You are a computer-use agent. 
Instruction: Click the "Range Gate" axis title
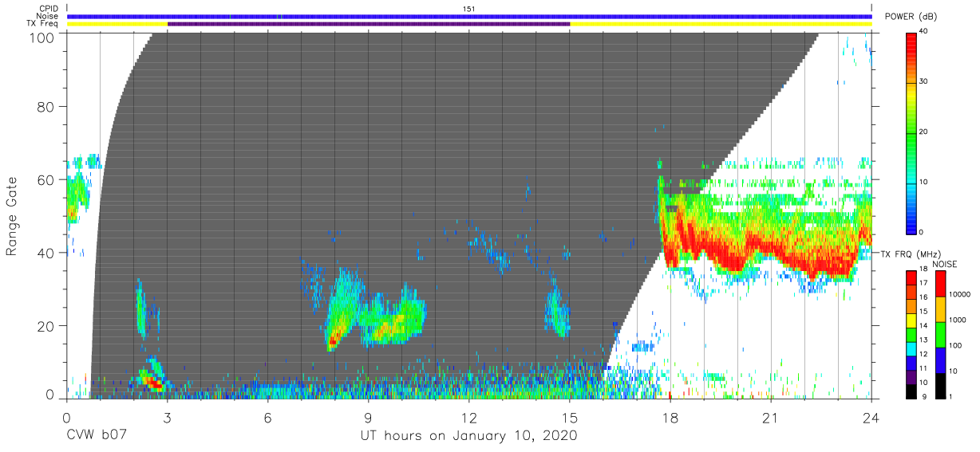coord(12,216)
